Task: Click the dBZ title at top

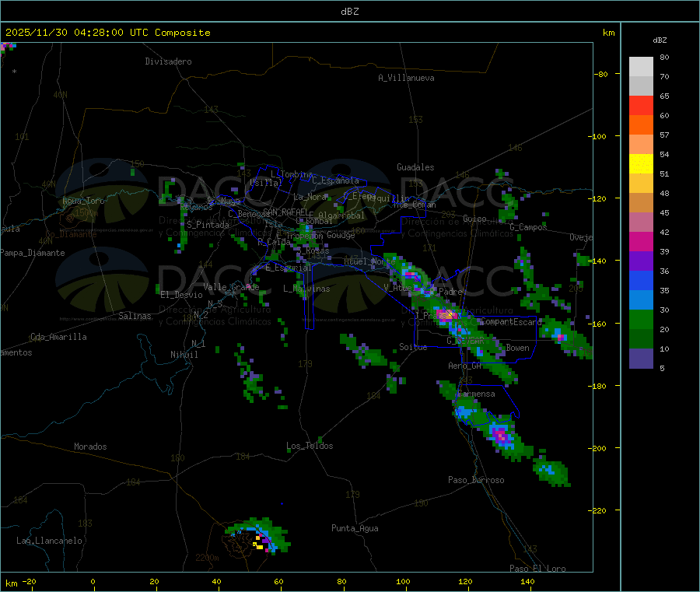Action: click(349, 12)
